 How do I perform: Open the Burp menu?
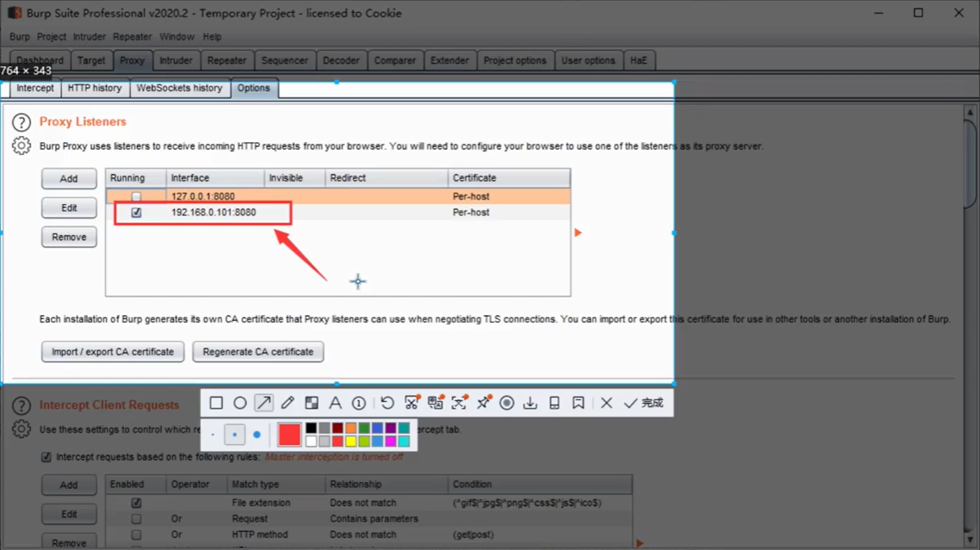19,37
